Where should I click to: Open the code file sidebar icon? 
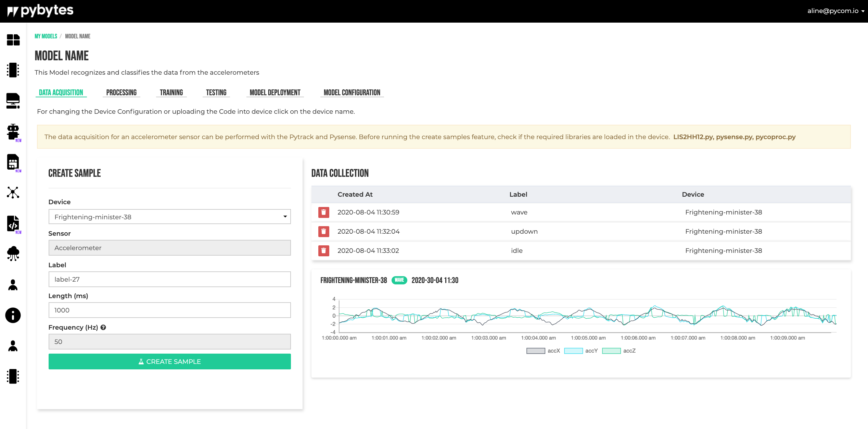(13, 223)
